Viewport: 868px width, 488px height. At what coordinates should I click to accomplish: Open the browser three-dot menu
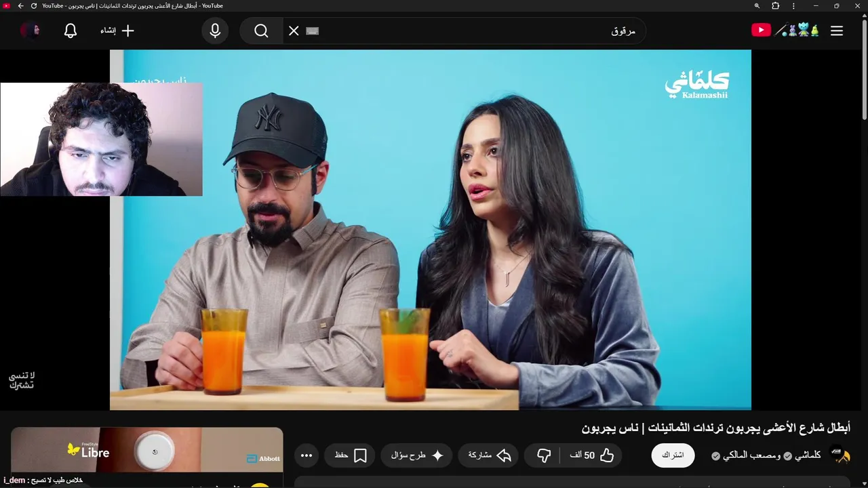[x=794, y=6]
